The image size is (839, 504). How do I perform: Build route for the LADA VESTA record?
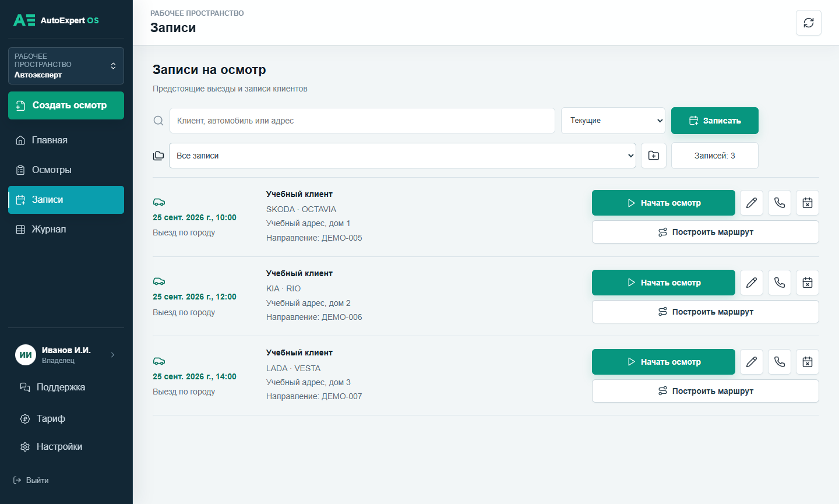click(706, 391)
